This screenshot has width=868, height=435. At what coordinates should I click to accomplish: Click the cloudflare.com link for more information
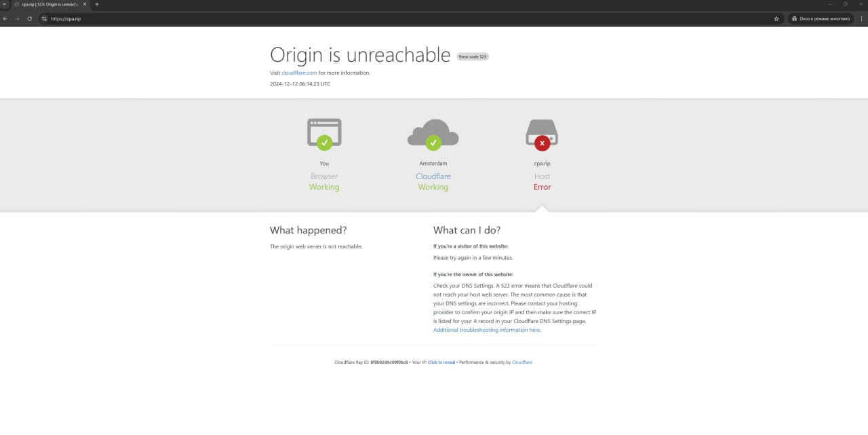click(x=299, y=73)
